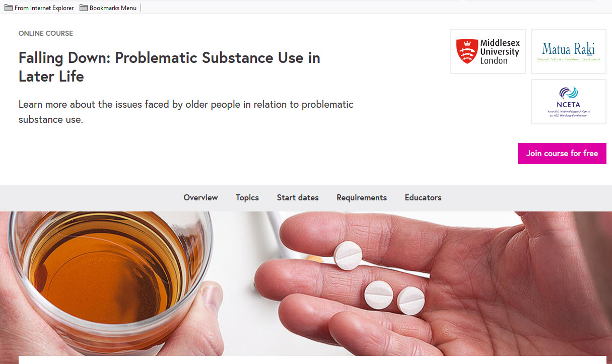The height and width of the screenshot is (364, 612).
Task: Open the From Internet Explorer bookmarks folder
Action: tap(39, 8)
